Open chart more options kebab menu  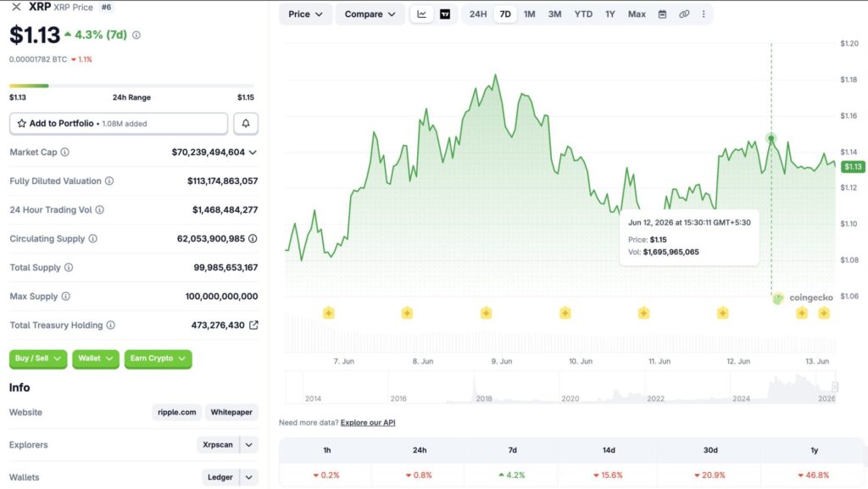point(704,14)
